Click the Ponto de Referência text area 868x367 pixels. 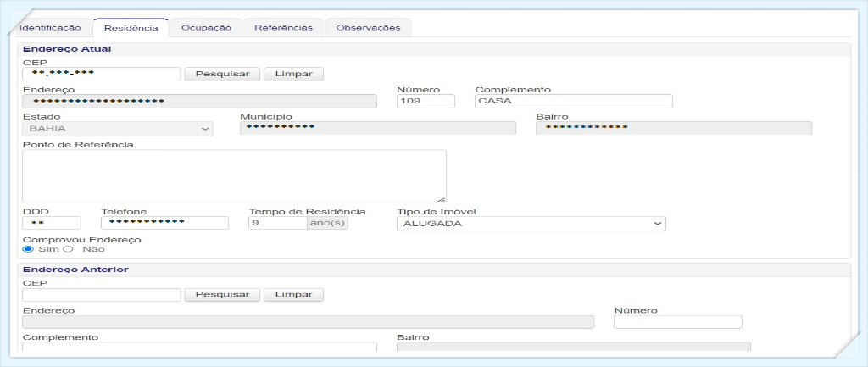[234, 176]
